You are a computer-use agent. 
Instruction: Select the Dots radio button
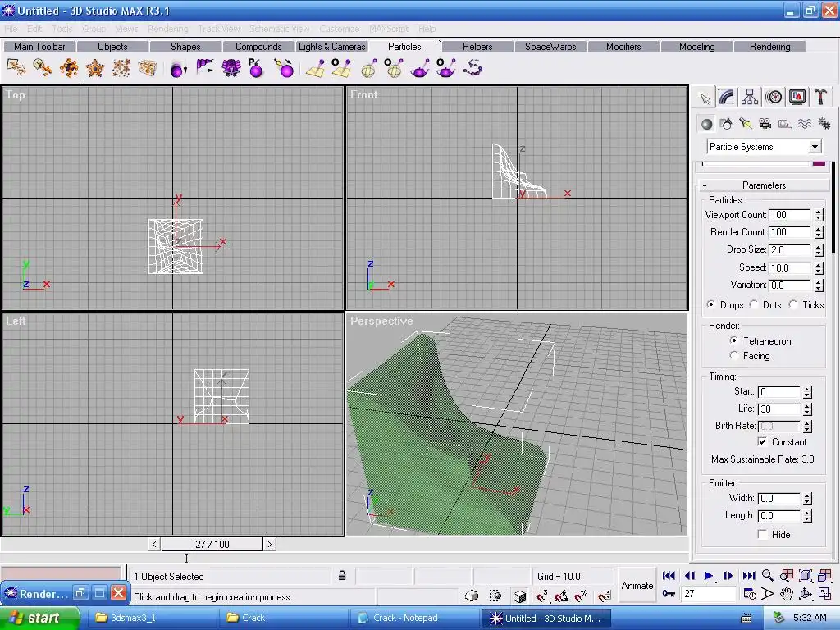point(753,304)
